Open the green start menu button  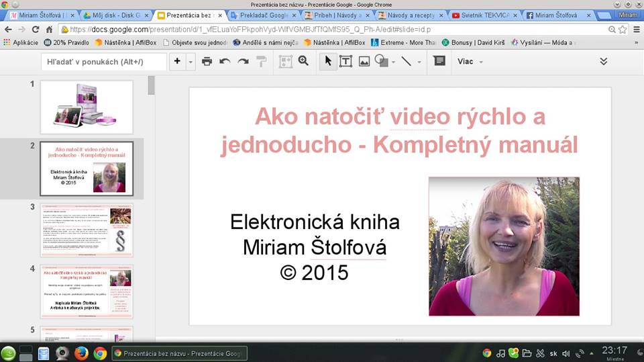pyautogui.click(x=8, y=353)
